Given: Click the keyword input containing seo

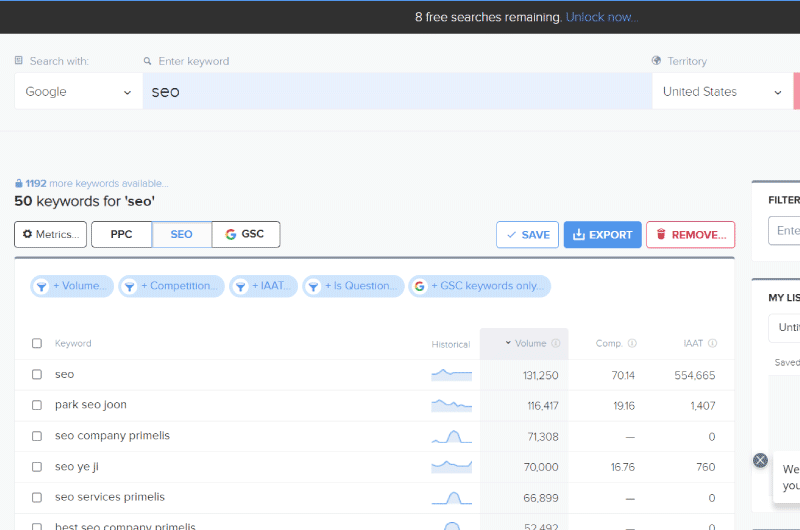Looking at the screenshot, I should (x=397, y=91).
